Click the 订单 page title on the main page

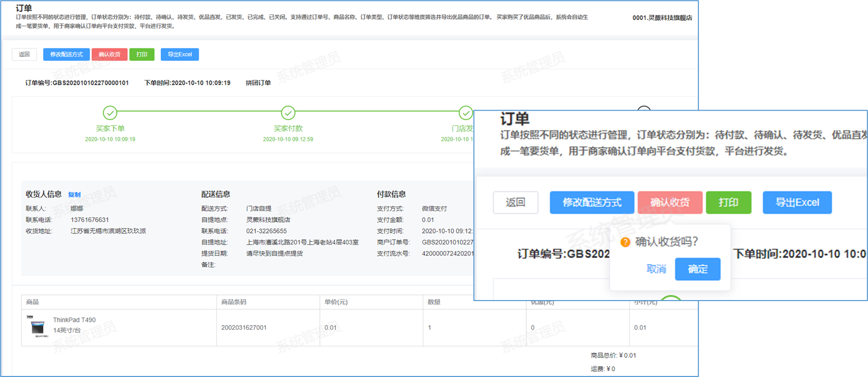(x=24, y=8)
